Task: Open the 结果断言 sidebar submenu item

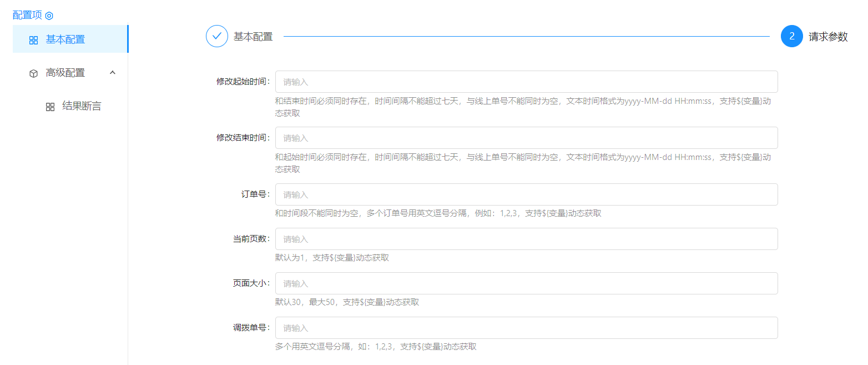Action: pyautogui.click(x=82, y=106)
